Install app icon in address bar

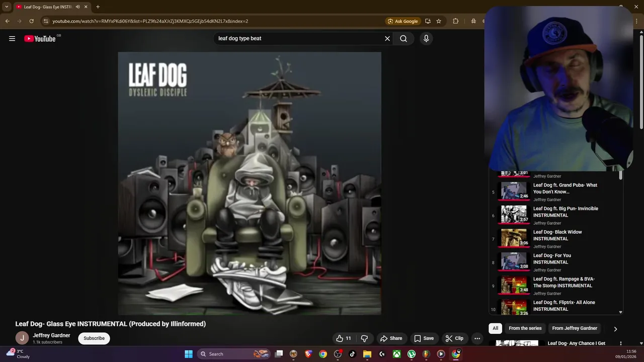click(428, 21)
